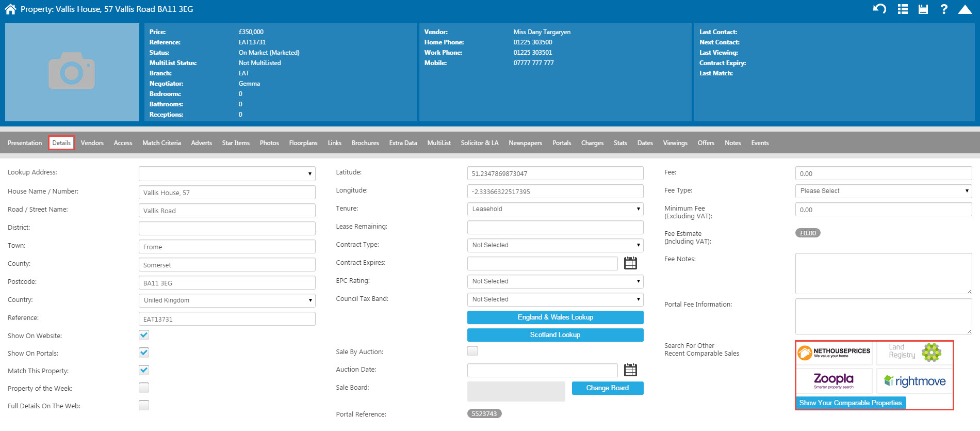Click the Zoopla comparable sales logo
Viewport: 980px width, 431px height.
(834, 381)
